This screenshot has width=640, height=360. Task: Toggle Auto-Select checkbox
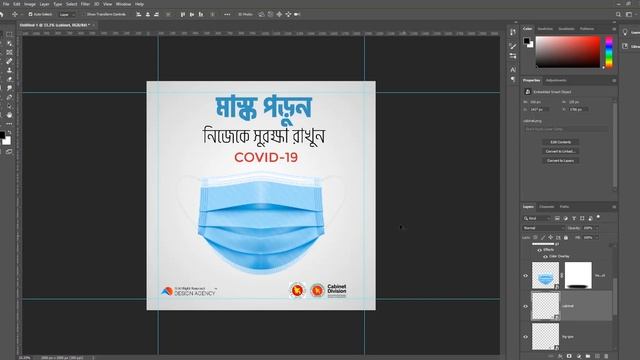pos(30,14)
